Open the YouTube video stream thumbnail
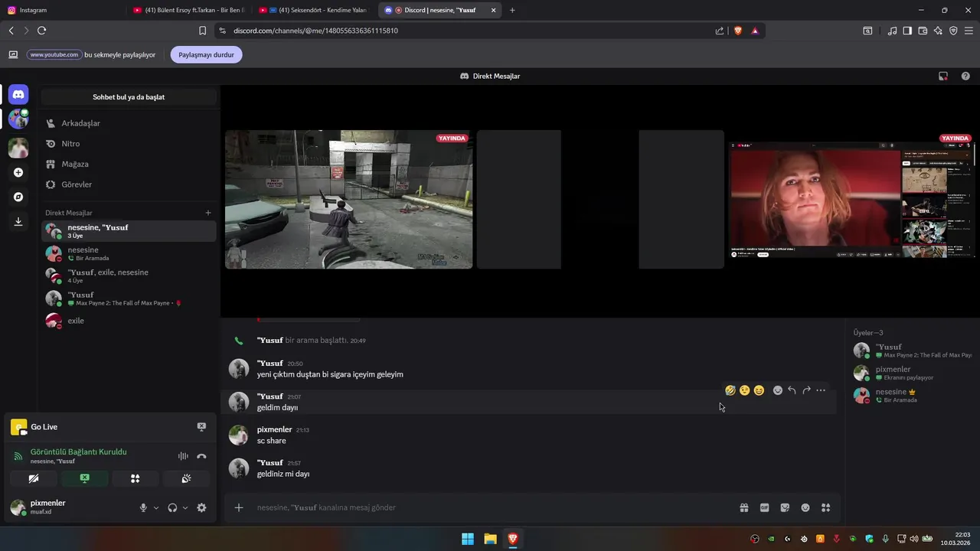Screen dimensions: 980x551 (x=851, y=200)
